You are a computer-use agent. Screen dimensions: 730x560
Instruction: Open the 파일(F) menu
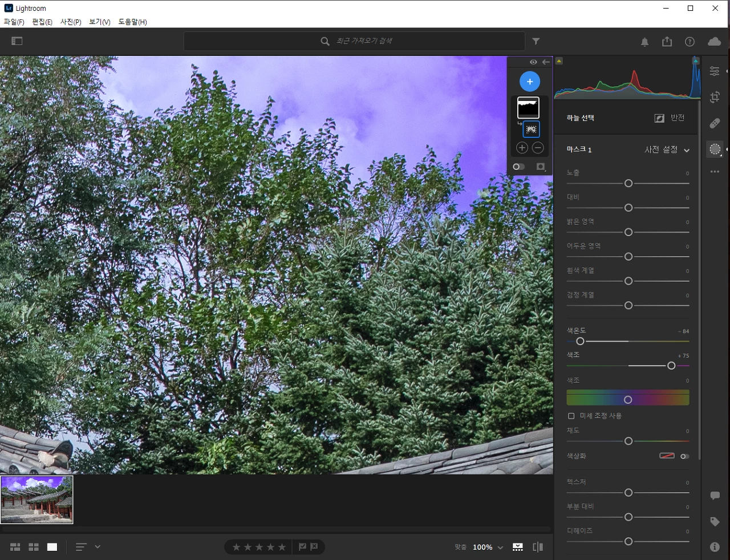click(14, 22)
